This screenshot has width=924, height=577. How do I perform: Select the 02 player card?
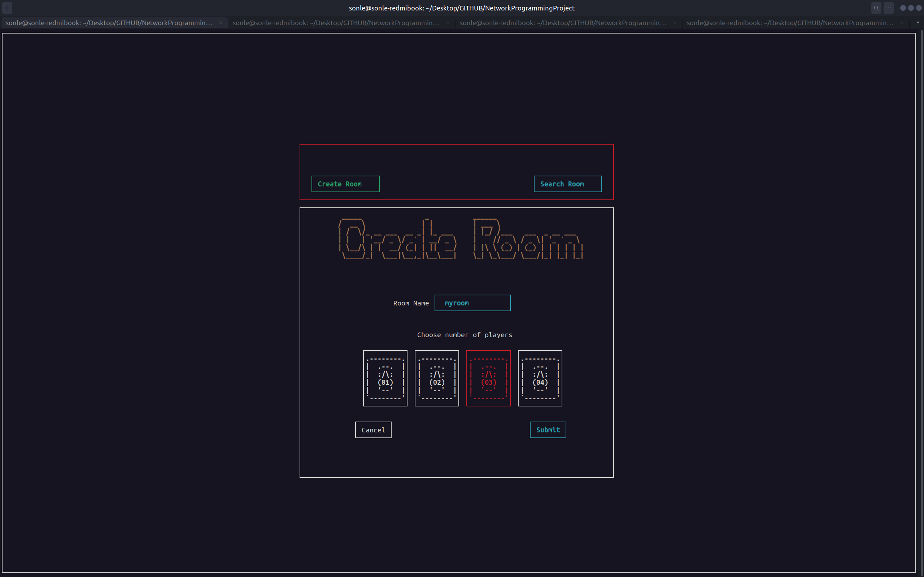(x=436, y=378)
